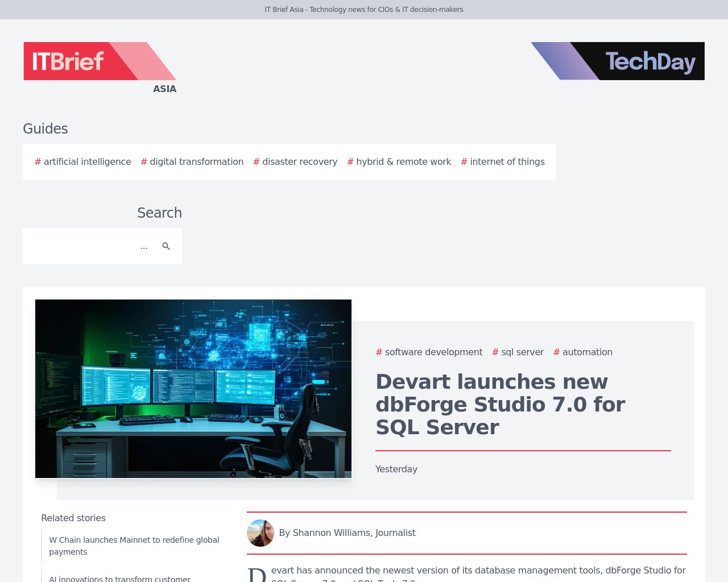Click author Shannon Williams byline
Viewport: 728px width, 582px height.
pyautogui.click(x=348, y=533)
